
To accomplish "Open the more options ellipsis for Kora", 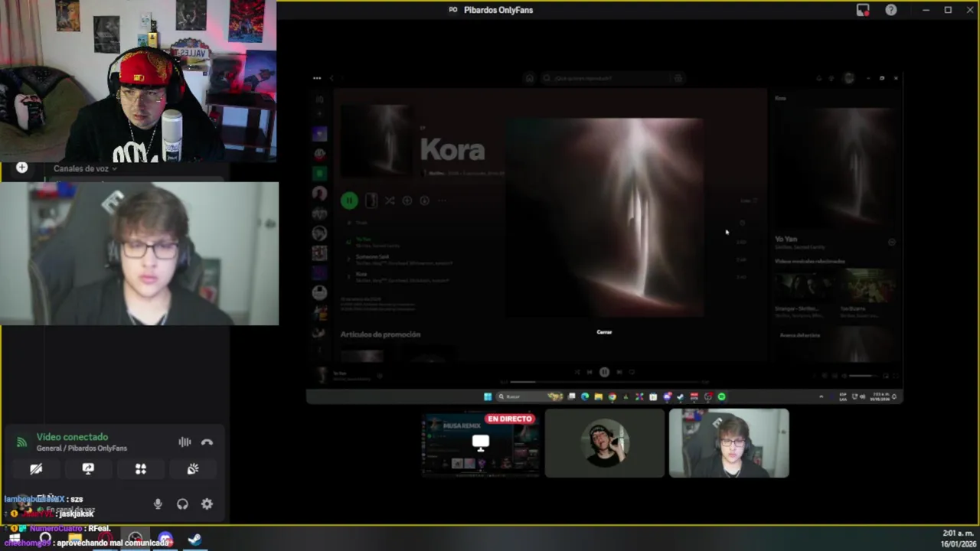I will [442, 201].
